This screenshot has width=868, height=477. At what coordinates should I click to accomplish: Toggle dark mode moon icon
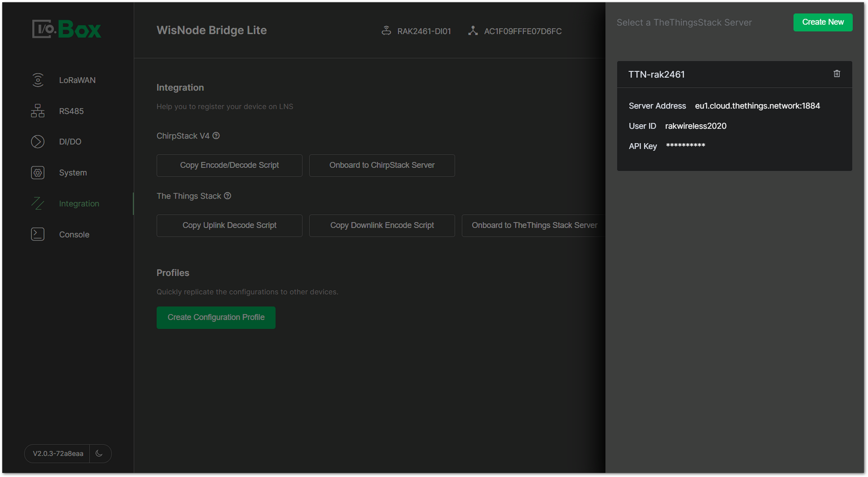[x=99, y=453]
